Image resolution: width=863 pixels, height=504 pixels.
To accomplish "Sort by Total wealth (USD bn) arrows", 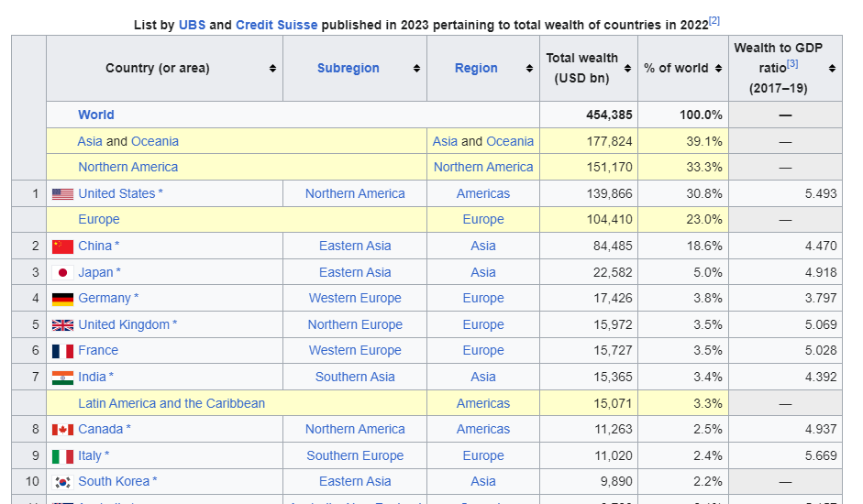I will [x=627, y=68].
